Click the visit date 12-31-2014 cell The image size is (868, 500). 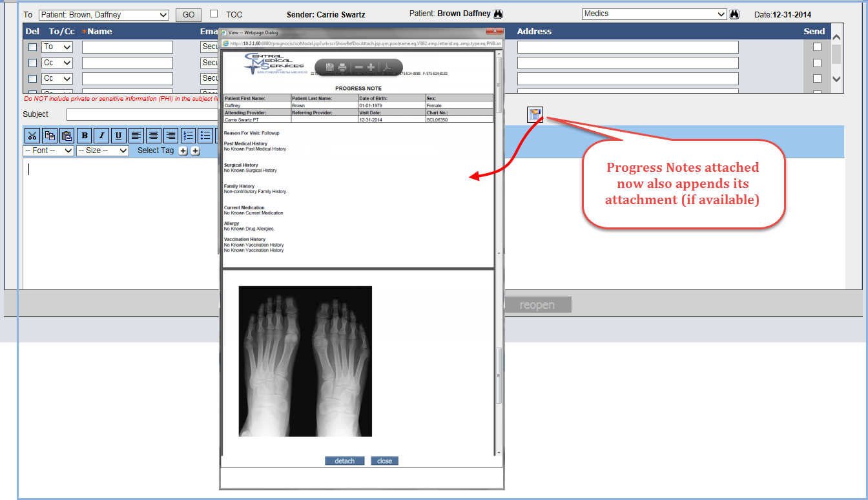pos(371,120)
